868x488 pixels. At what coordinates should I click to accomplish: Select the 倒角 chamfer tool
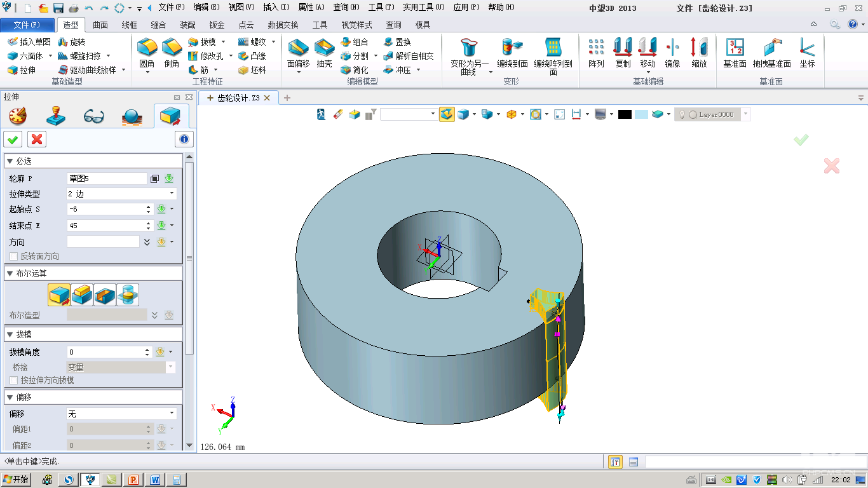(x=172, y=48)
